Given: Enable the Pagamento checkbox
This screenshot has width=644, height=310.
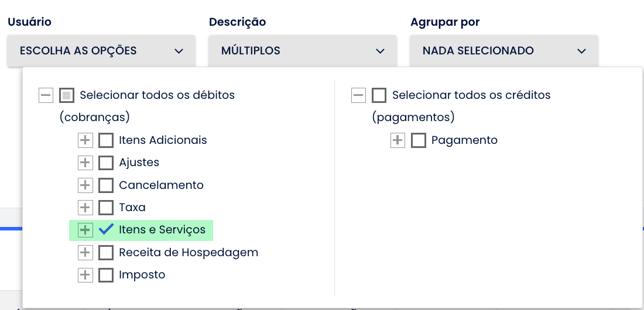Looking at the screenshot, I should (x=418, y=140).
